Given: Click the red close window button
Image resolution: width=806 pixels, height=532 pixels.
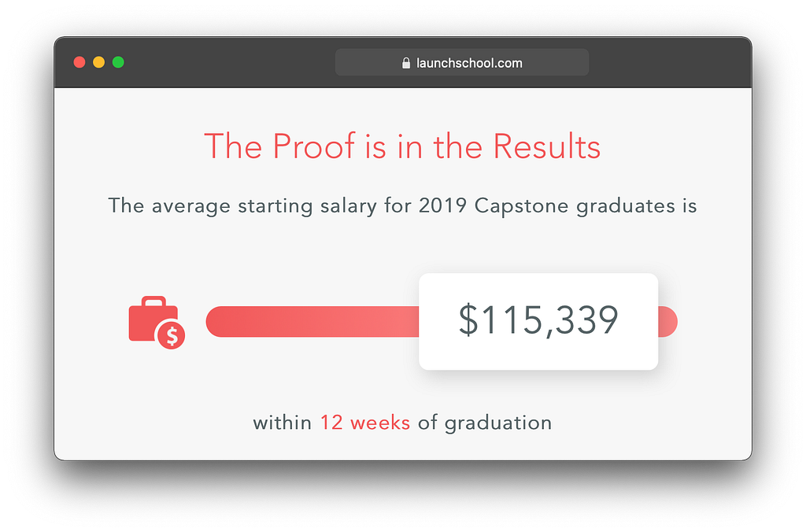Looking at the screenshot, I should tap(79, 62).
